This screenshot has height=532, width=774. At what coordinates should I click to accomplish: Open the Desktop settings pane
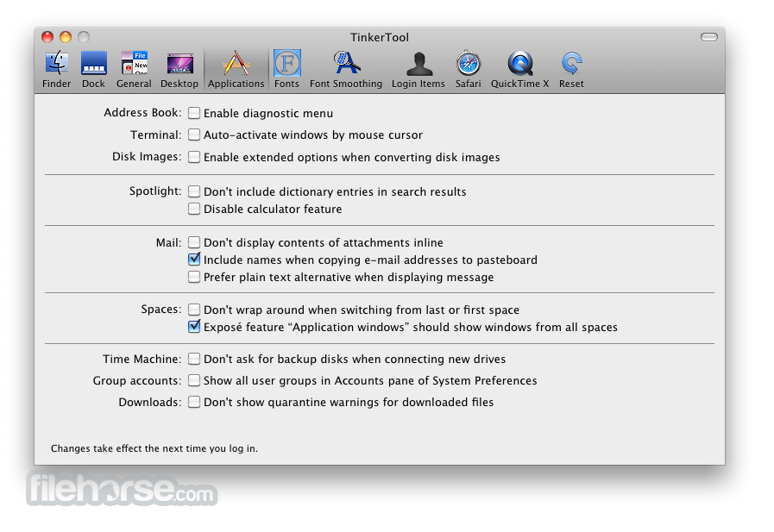[x=179, y=69]
